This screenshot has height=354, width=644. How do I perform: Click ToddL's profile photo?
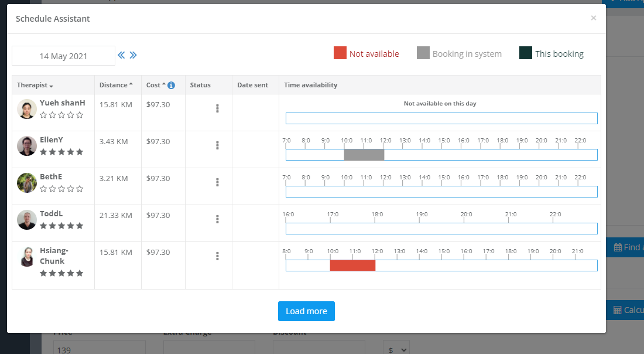(x=27, y=220)
